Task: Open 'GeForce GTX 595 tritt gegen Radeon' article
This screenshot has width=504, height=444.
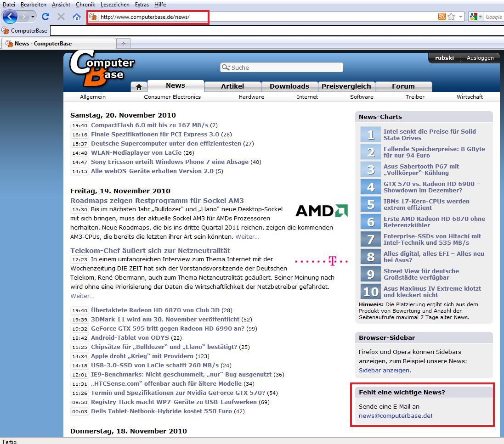Action: (x=168, y=328)
